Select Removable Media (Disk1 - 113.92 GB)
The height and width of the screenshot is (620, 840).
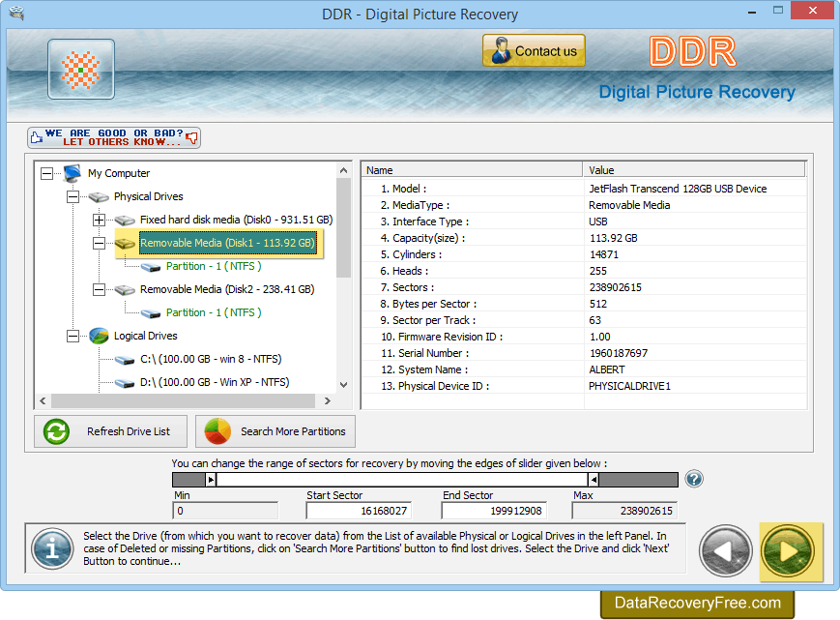(x=228, y=244)
